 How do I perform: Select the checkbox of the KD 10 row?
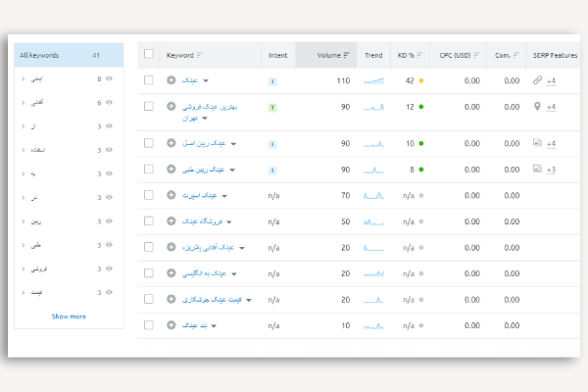click(149, 143)
